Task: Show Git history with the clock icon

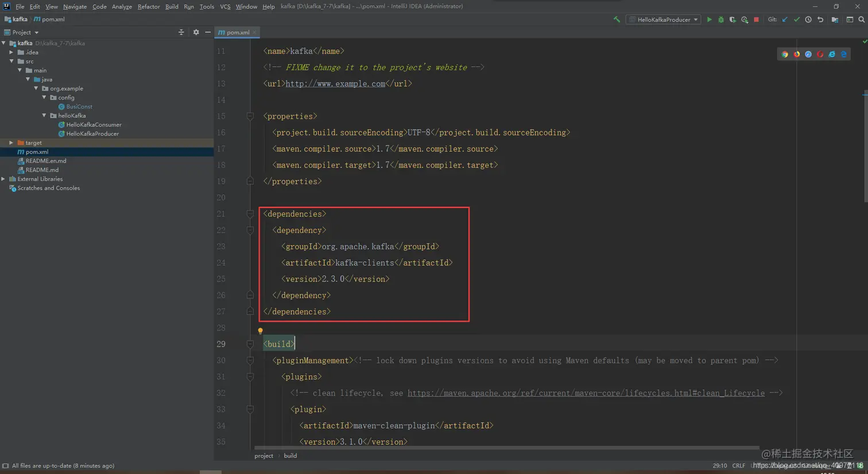Action: pos(808,20)
